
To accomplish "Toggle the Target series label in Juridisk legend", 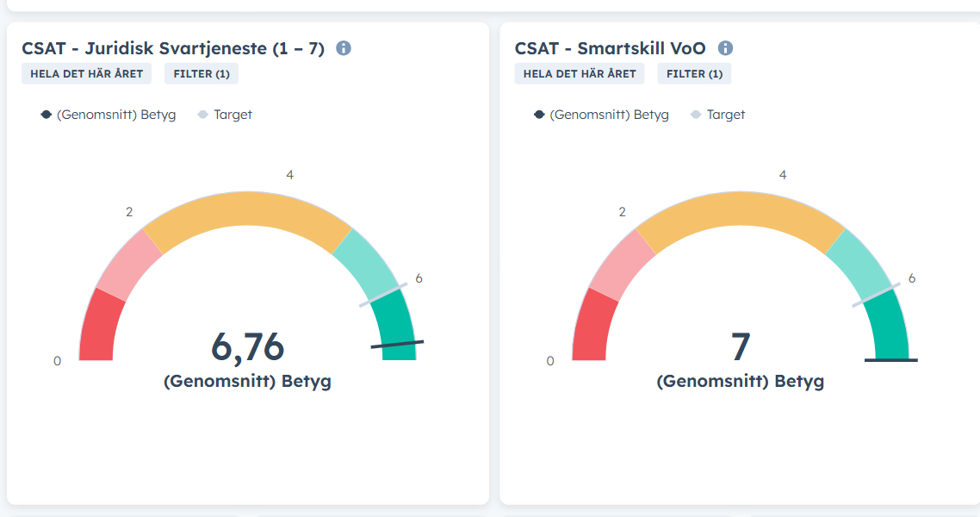I will click(233, 115).
